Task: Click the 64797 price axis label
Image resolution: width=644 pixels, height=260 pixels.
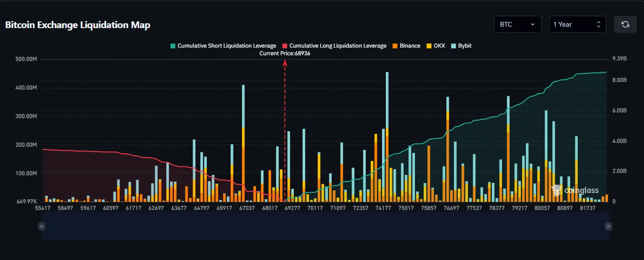Action: click(201, 208)
